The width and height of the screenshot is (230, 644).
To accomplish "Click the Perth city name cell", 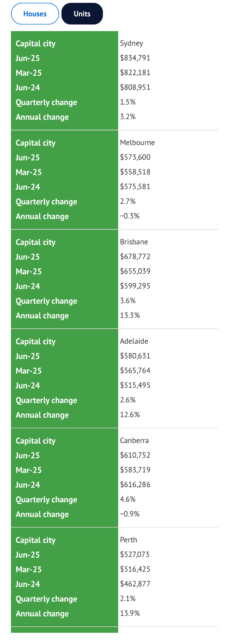I will click(x=129, y=540).
